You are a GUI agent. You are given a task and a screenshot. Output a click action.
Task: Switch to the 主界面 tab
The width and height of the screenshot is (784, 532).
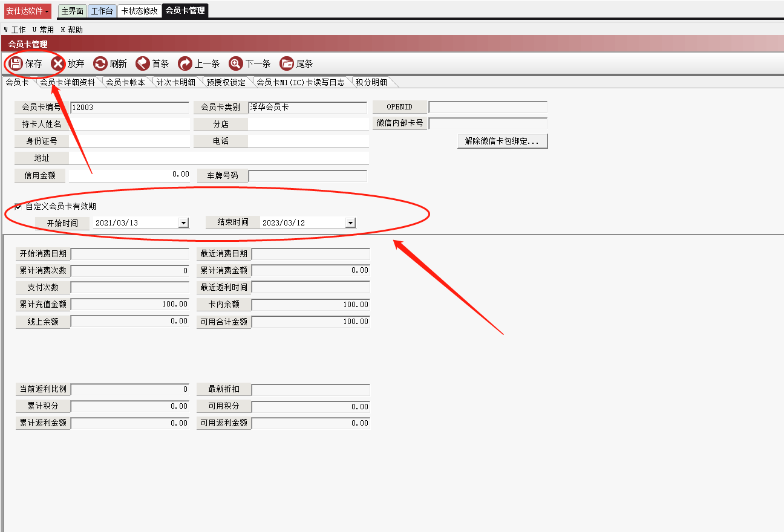tap(72, 11)
